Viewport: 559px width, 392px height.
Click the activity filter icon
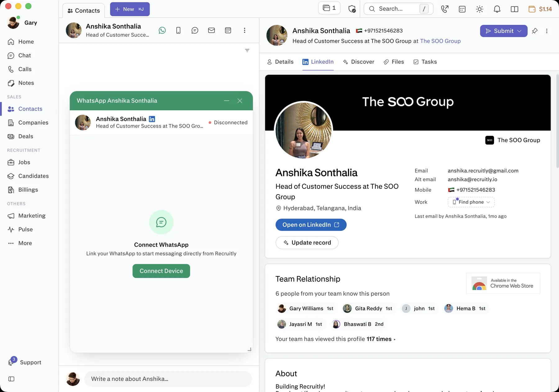pos(247,50)
